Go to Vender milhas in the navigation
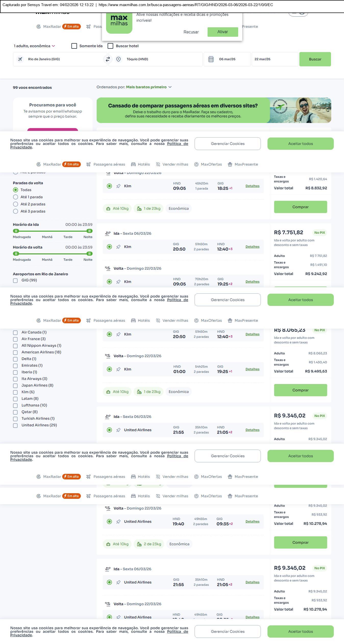 [x=172, y=164]
